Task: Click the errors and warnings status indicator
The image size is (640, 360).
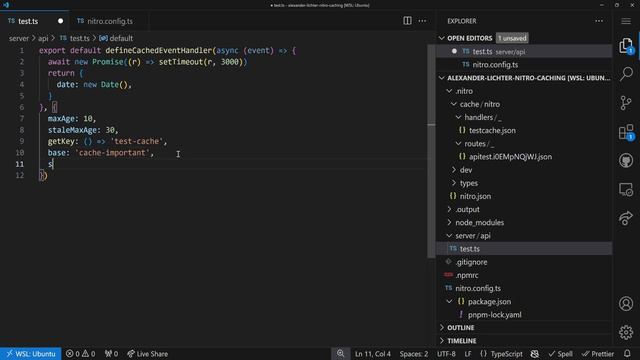Action: (x=80, y=353)
